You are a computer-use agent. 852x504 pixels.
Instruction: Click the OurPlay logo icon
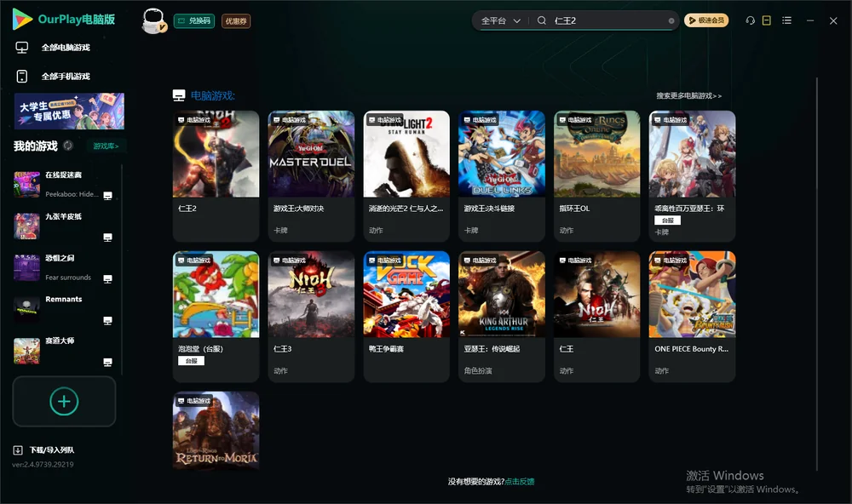coord(22,19)
